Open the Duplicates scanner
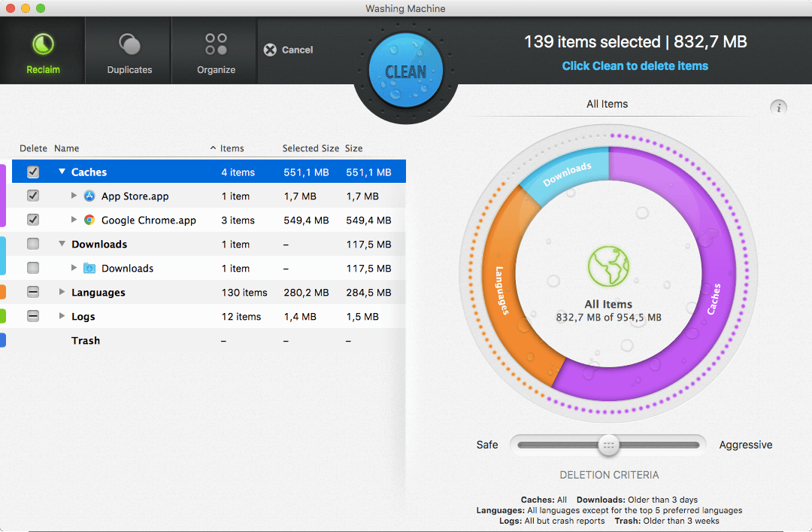Screen dimensions: 812x532 tap(128, 49)
